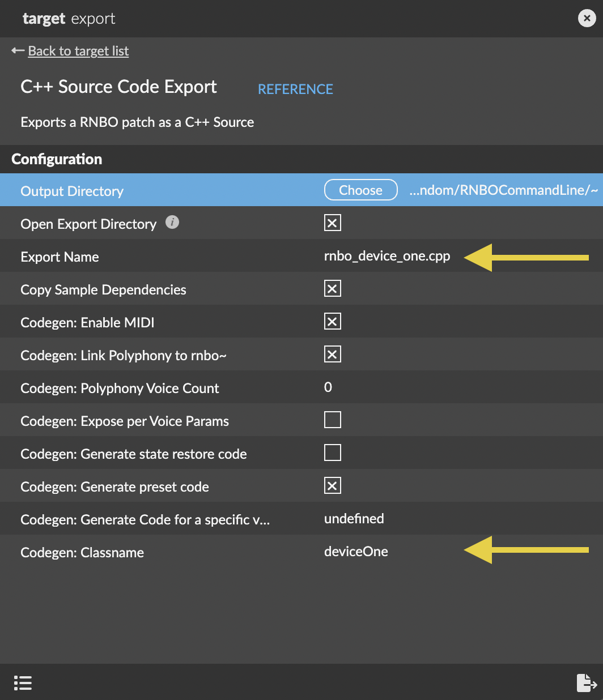
Task: Enable Generate state restore code
Action: coord(332,453)
